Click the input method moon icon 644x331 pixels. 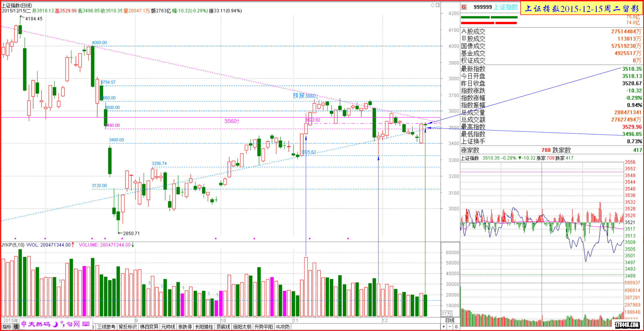pos(55,324)
